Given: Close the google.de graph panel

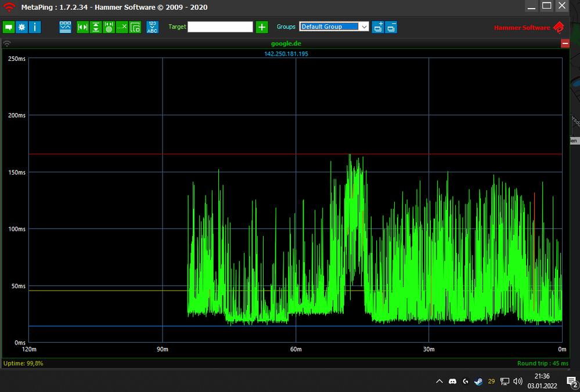Looking at the screenshot, I should pos(565,44).
